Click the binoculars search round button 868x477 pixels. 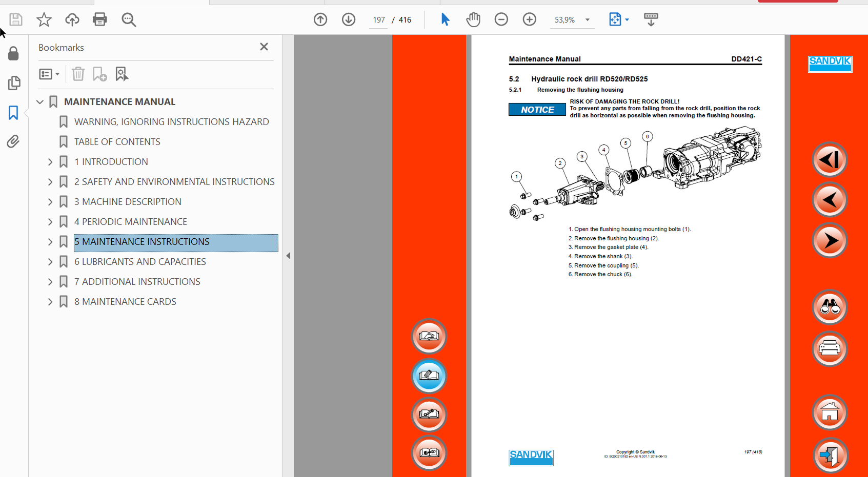(x=830, y=307)
